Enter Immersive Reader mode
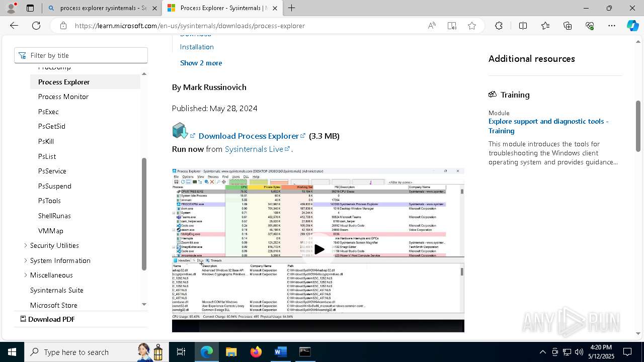The height and width of the screenshot is (362, 644). tap(452, 26)
